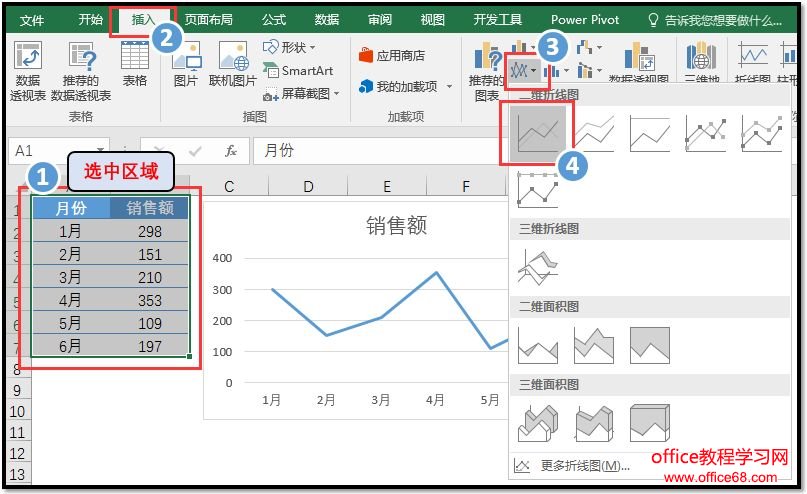Select row 10 header
This screenshot has width=807, height=494.
(17, 412)
